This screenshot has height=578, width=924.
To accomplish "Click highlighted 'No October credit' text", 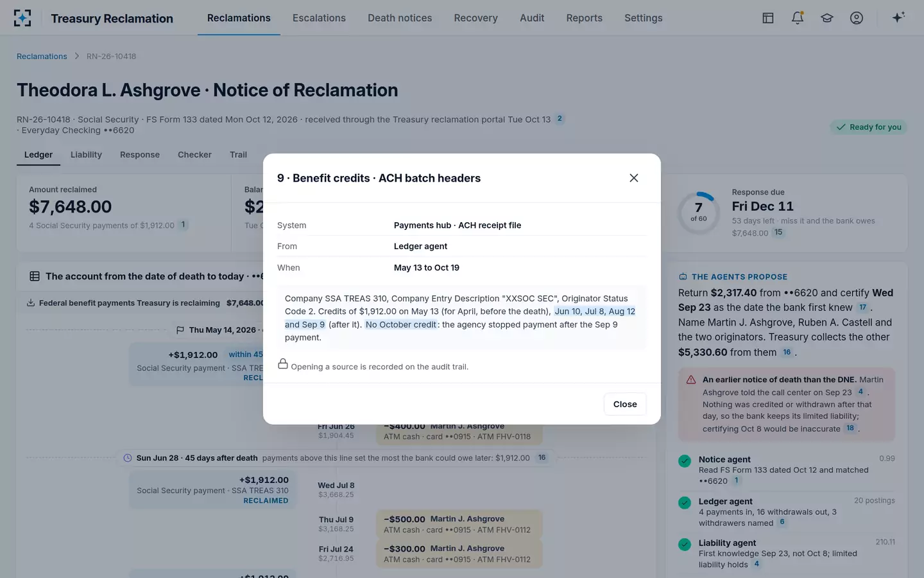I will point(401,324).
